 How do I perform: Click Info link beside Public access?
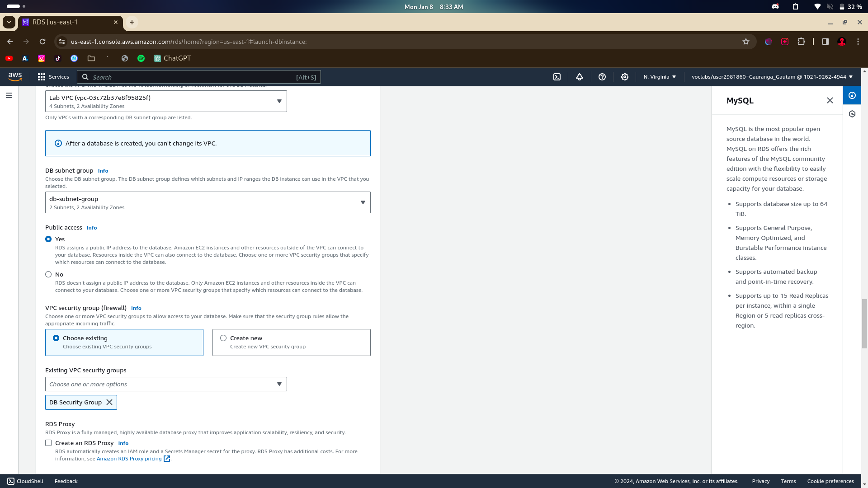click(x=92, y=228)
